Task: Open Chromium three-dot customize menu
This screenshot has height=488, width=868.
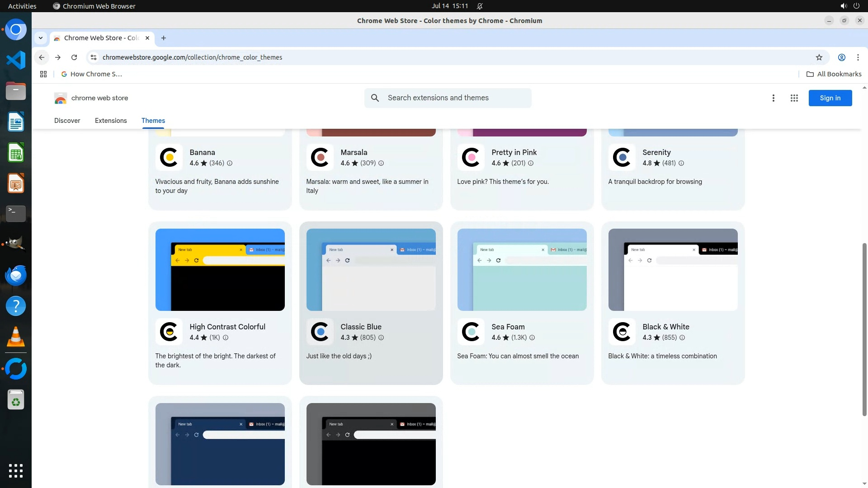Action: pos(858,57)
